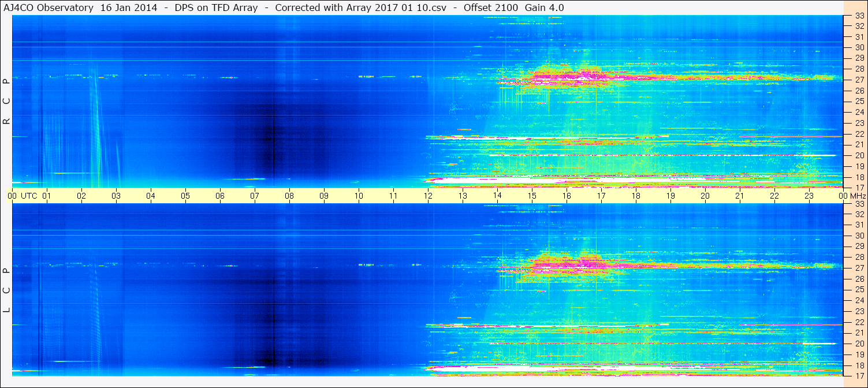
Task: Click the 31 MHz tick on RCP frequency scale
Action: pyautogui.click(x=859, y=37)
